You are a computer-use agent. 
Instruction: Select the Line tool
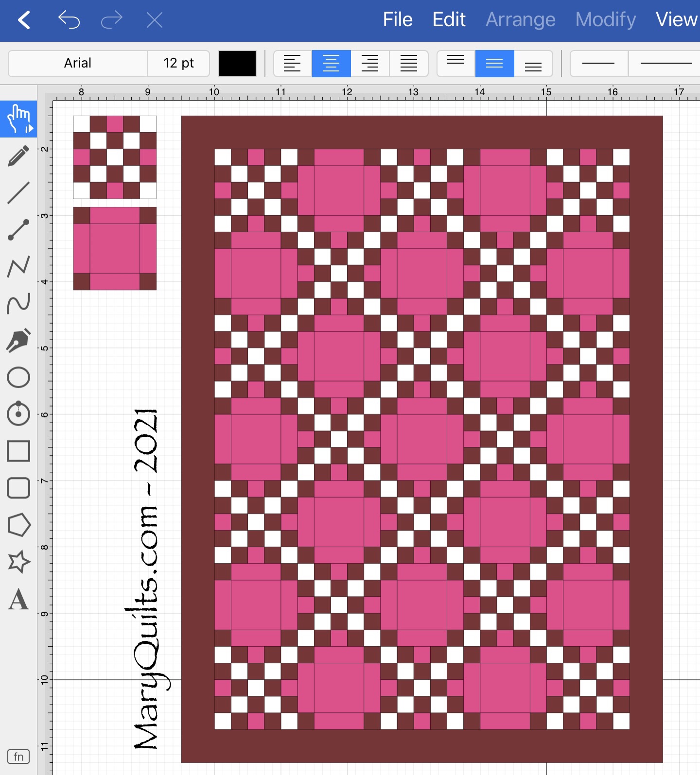point(18,193)
